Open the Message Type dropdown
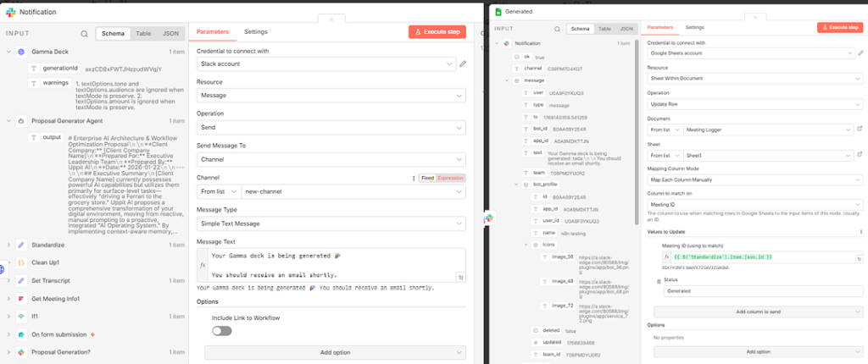The width and height of the screenshot is (868, 364). pos(331,223)
